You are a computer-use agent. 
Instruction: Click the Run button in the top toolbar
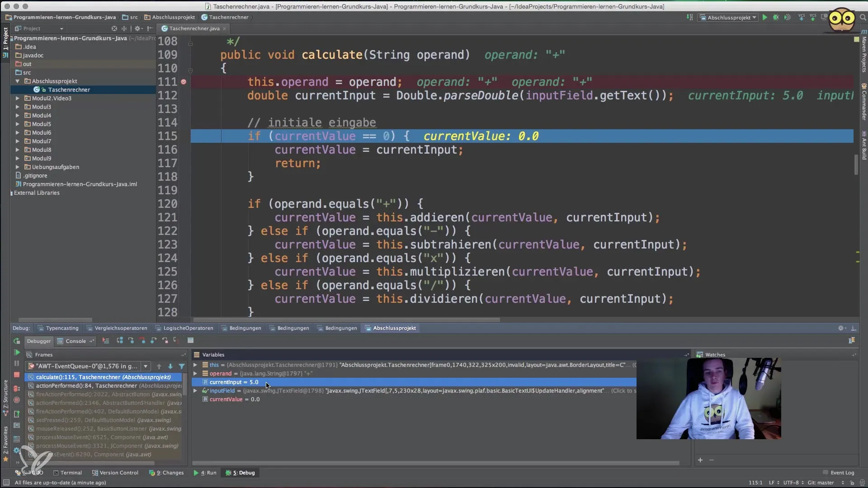(x=764, y=18)
